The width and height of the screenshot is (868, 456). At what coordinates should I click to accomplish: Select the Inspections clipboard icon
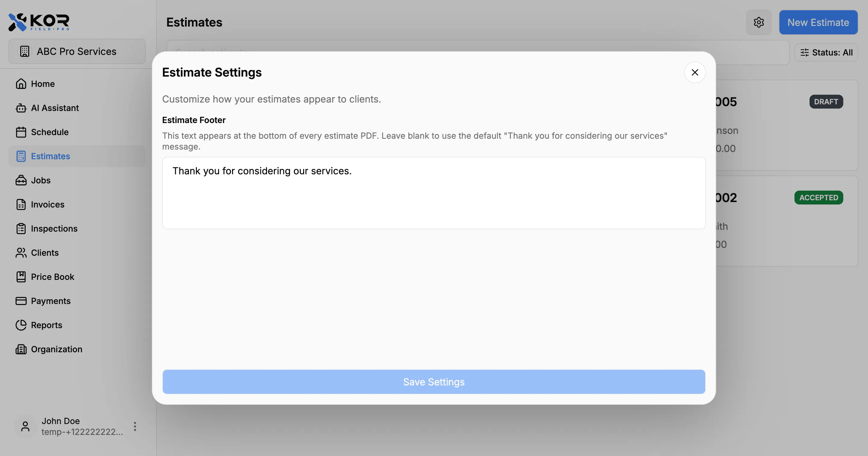pyautogui.click(x=21, y=228)
